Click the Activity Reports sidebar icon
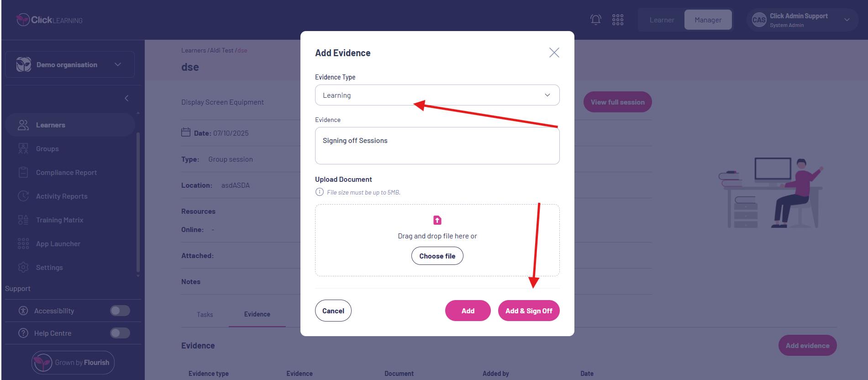 [23, 196]
